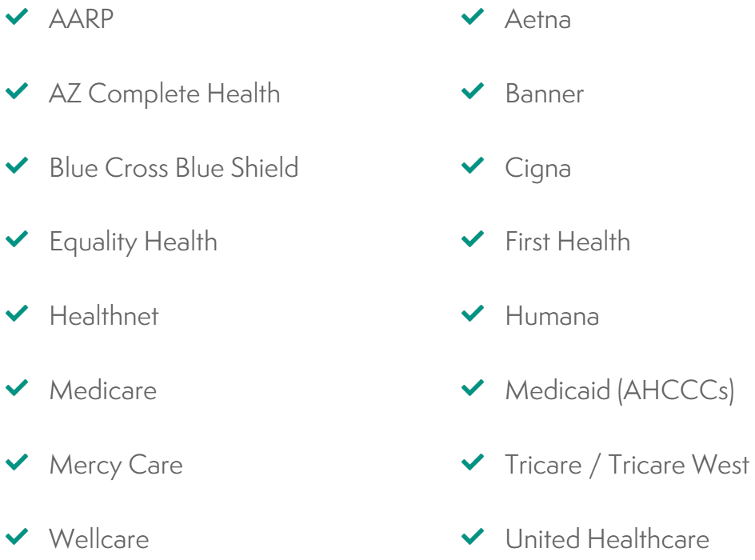Click the checkmark beside Mercy Care
This screenshot has height=560, width=755.
click(x=17, y=462)
